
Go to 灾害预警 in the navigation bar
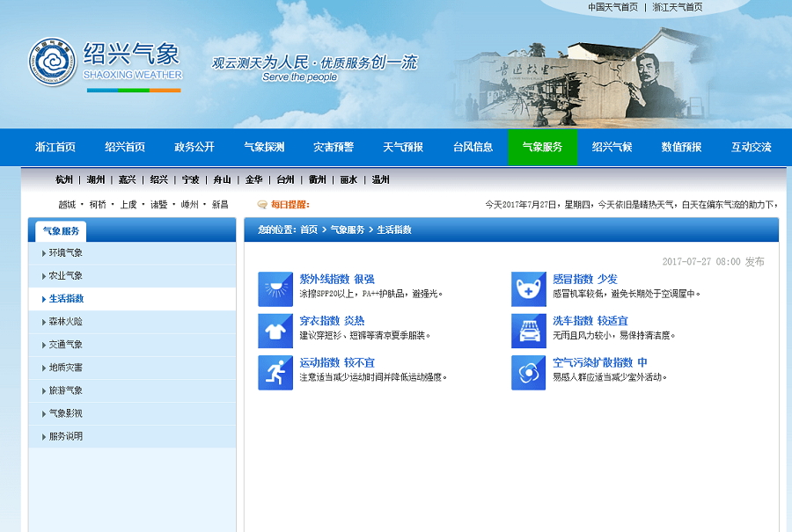(x=334, y=147)
